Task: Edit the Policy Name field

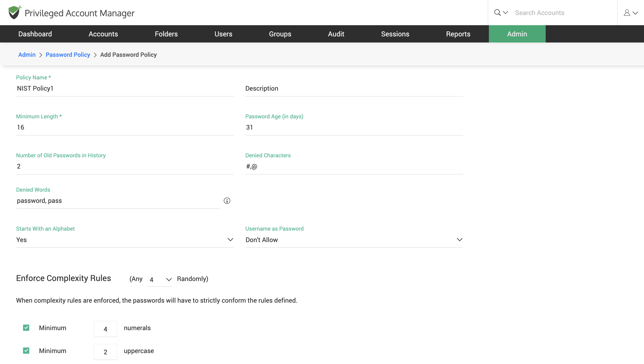Action: point(125,88)
